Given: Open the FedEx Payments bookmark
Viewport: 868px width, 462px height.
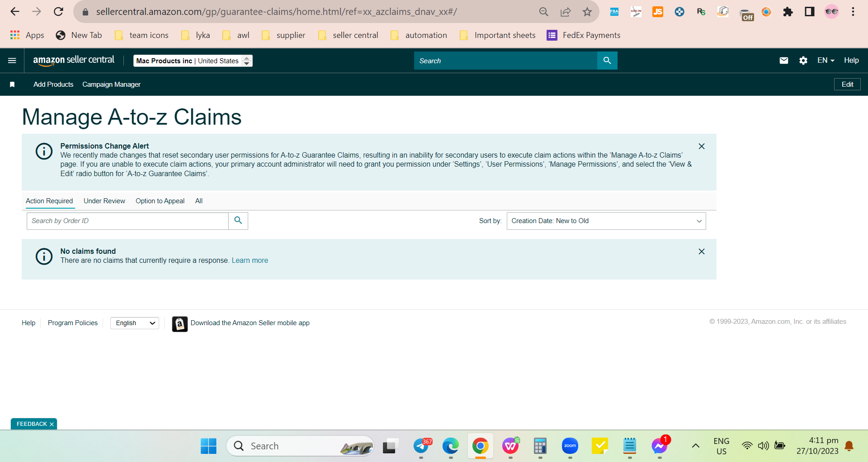Looking at the screenshot, I should 584,35.
